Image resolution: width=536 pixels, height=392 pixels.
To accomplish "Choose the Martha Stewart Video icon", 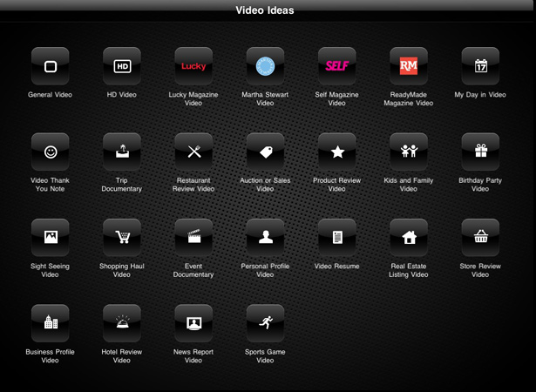I will tap(265, 66).
